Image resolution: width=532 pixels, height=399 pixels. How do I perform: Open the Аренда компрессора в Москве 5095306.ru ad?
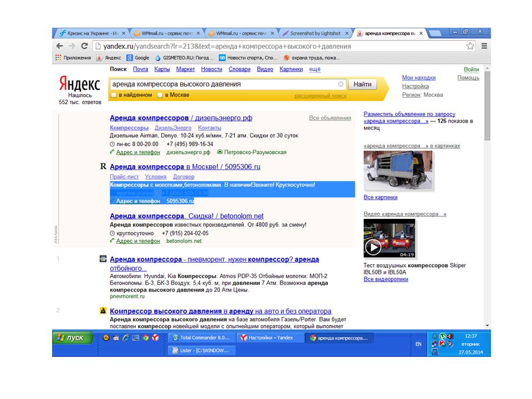pyautogui.click(x=185, y=167)
